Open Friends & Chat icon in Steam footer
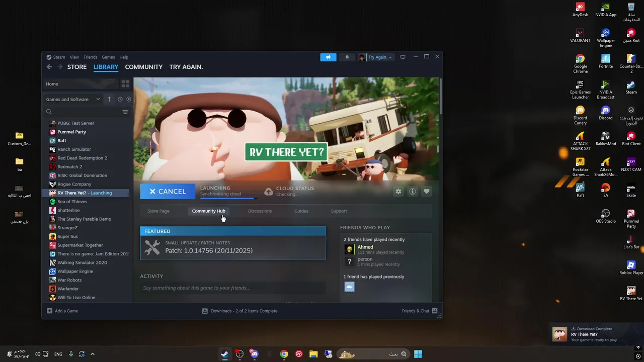 pos(435,311)
